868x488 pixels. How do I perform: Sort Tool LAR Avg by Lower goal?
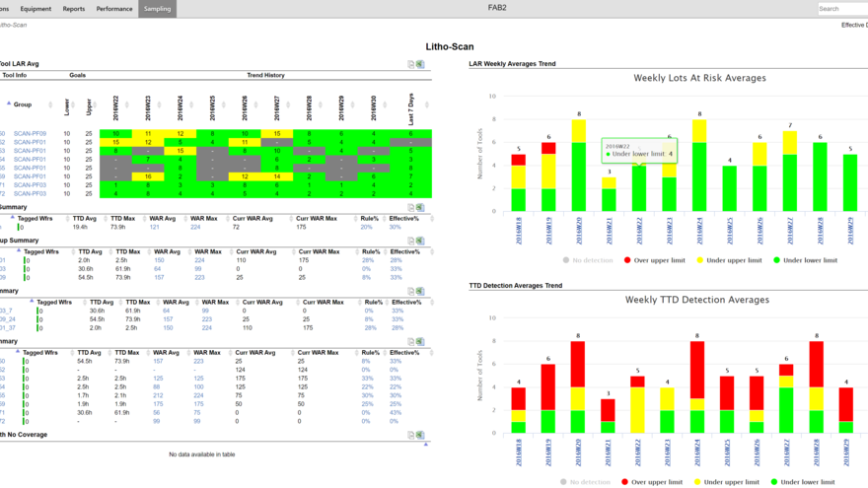click(67, 106)
